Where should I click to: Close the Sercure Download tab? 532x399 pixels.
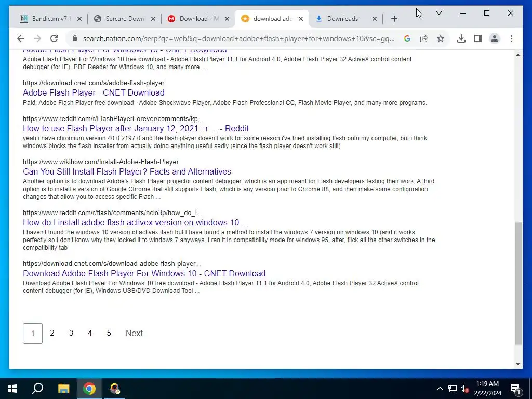pos(153,19)
